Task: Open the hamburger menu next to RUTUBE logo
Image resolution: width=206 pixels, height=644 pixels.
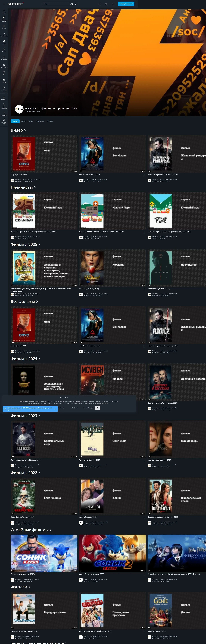Action: (x=4, y=4)
